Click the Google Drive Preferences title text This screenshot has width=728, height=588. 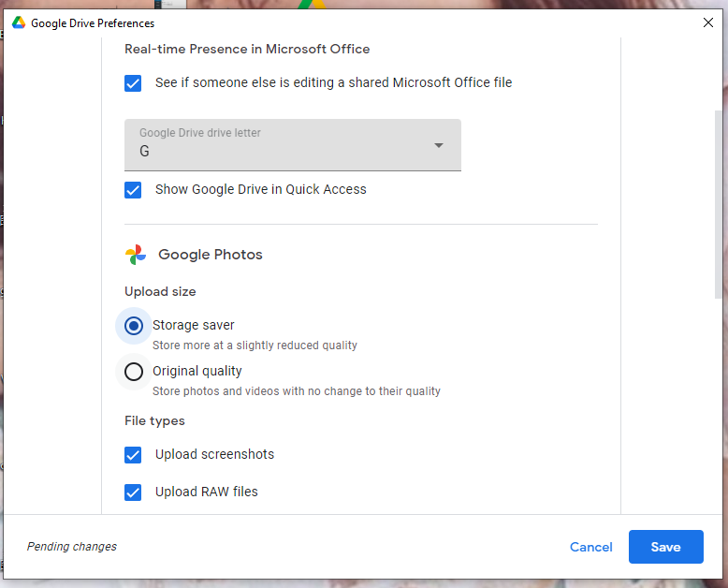pos(93,23)
